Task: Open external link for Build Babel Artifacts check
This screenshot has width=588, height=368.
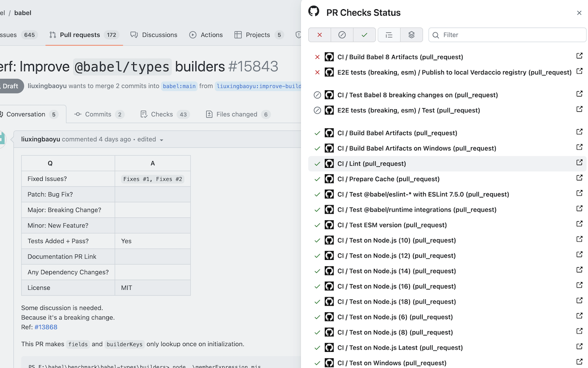Action: 579,132
